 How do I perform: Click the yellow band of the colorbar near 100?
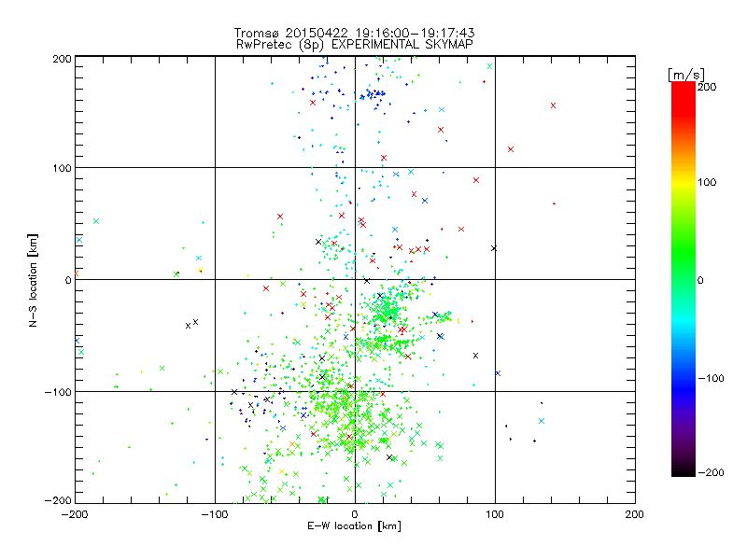[684, 183]
